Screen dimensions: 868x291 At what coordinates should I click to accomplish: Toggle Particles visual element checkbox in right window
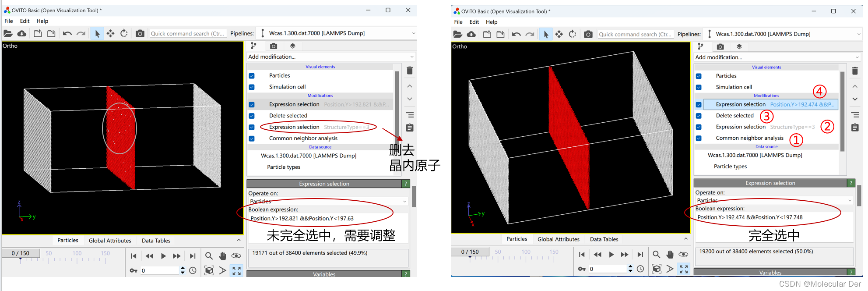pos(699,76)
